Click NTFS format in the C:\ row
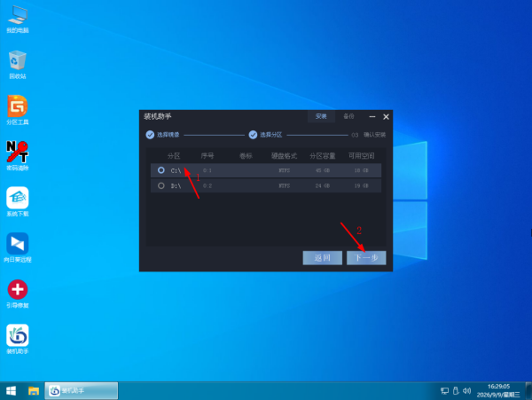Viewport: 532px width, 400px height. [x=284, y=170]
